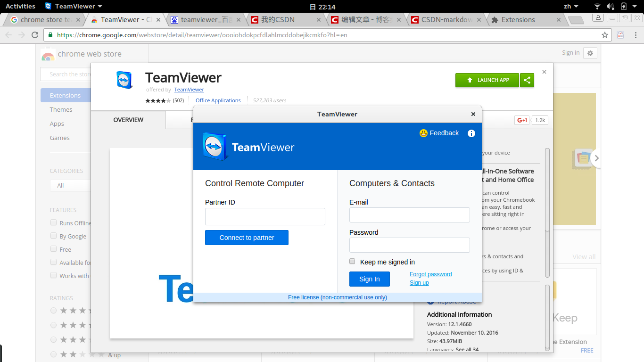Click the green padlock in address bar
The height and width of the screenshot is (362, 644).
click(51, 35)
